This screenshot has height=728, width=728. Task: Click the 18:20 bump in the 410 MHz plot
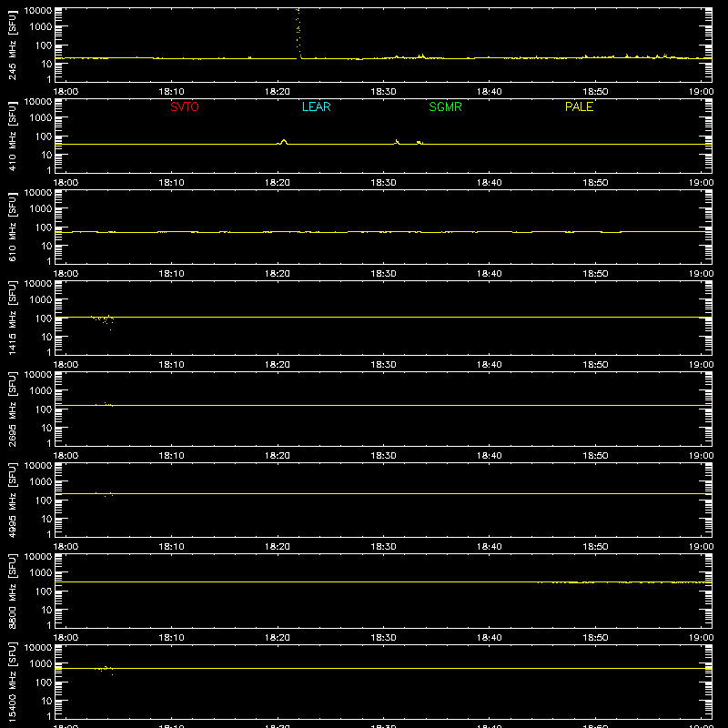(283, 142)
